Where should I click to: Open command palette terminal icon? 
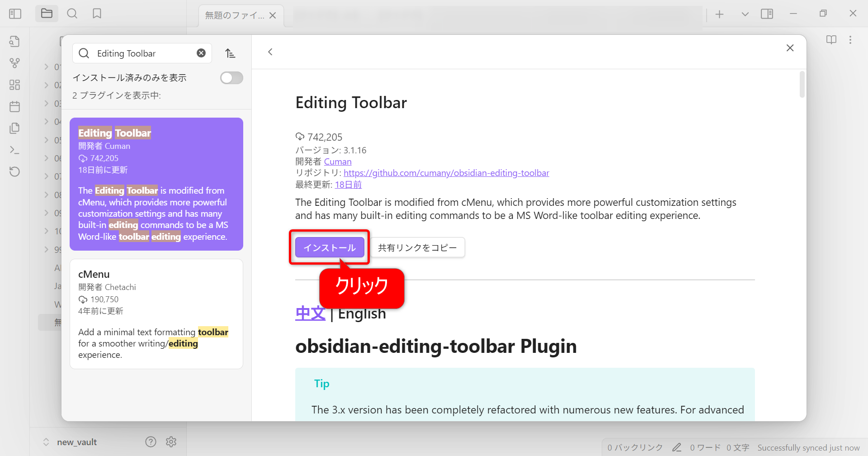point(14,150)
